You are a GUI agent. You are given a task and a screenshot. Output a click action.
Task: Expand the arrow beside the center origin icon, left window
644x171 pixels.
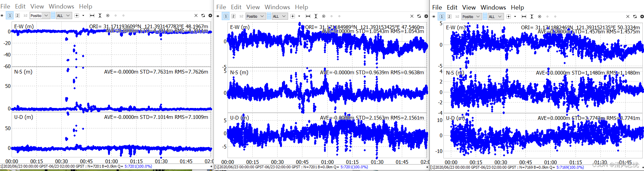click(x=83, y=15)
